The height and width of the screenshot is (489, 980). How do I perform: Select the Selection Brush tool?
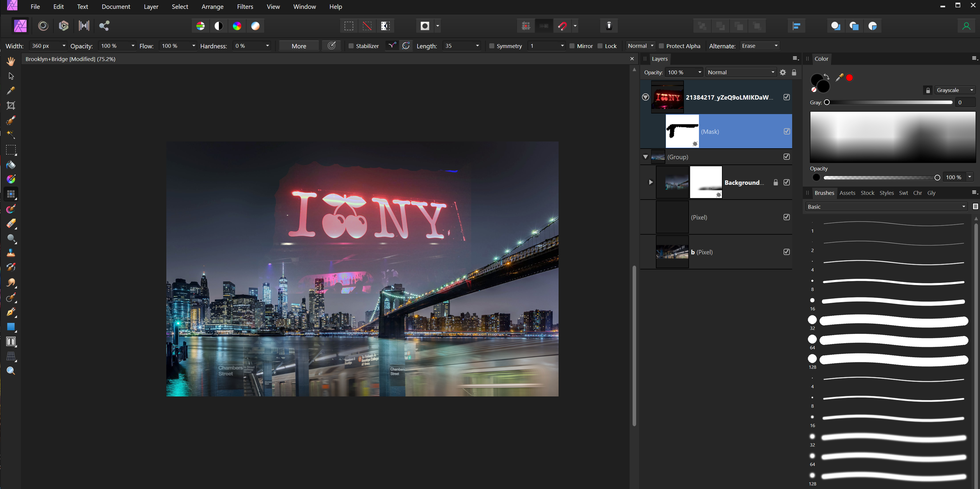[11, 120]
